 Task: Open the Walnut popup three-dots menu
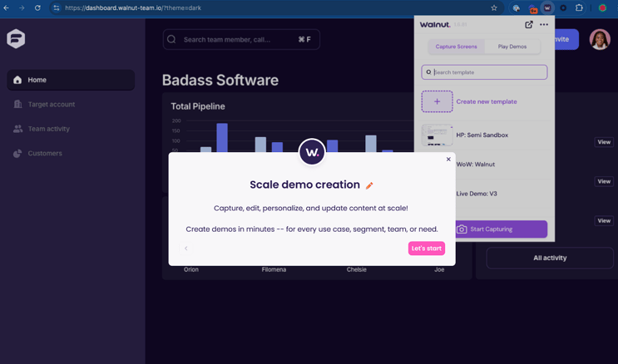coord(544,24)
